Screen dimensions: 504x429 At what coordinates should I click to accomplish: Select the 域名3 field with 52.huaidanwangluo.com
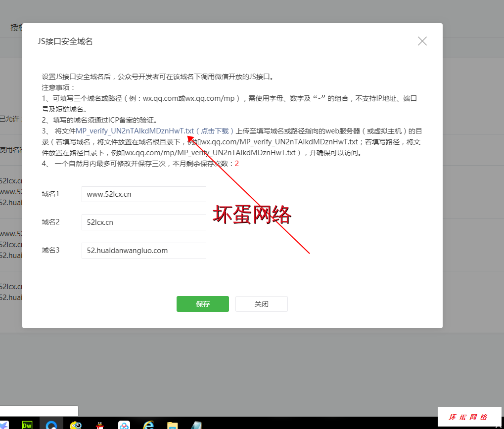tap(143, 251)
